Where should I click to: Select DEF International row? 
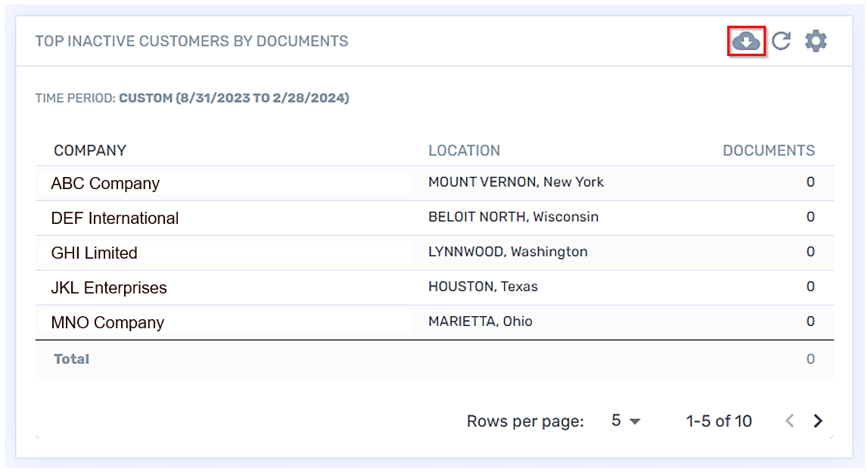click(x=115, y=219)
